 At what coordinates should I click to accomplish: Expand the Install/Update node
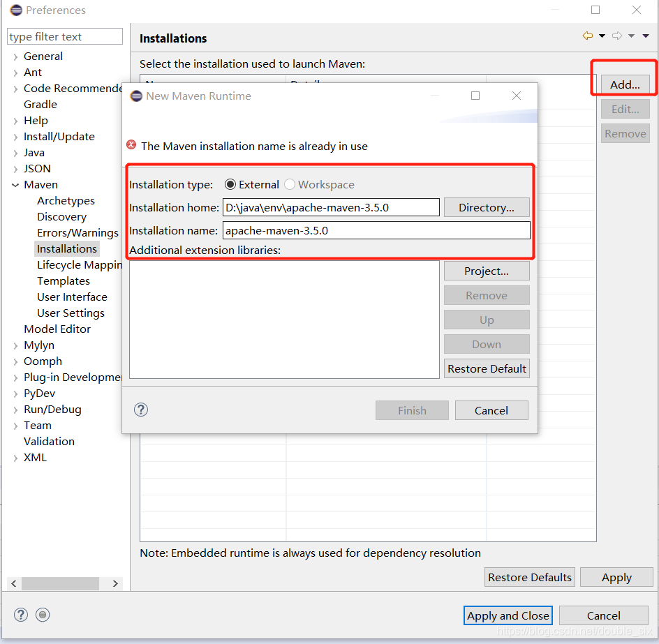(x=15, y=137)
